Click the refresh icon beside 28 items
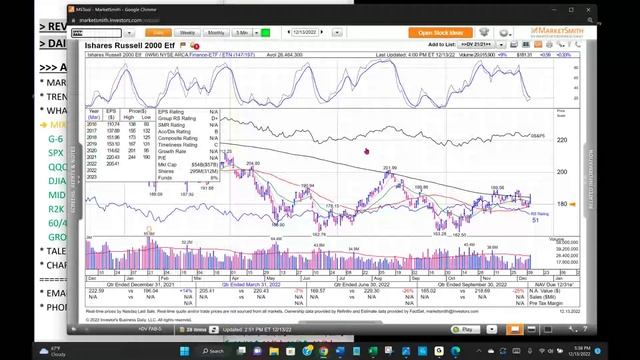The image size is (640, 360). (213, 329)
